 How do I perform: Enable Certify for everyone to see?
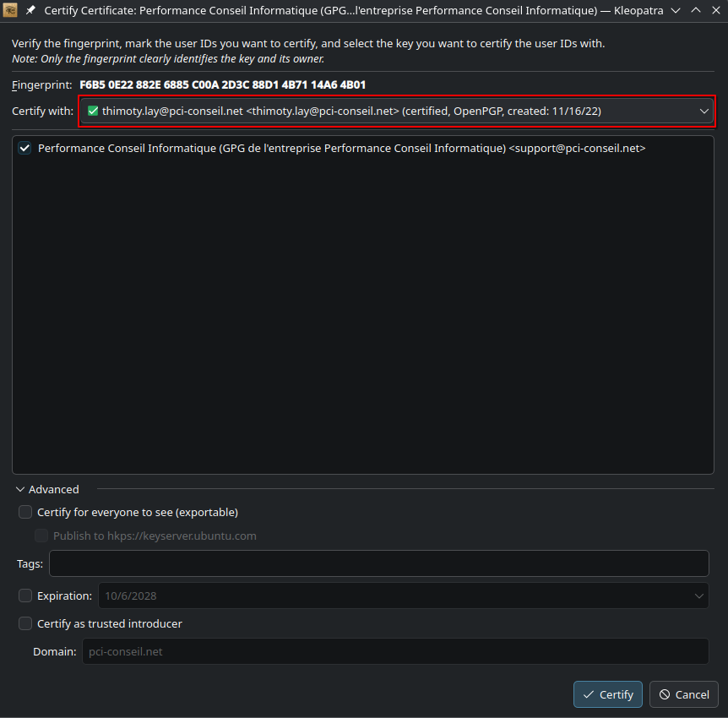pyautogui.click(x=25, y=512)
